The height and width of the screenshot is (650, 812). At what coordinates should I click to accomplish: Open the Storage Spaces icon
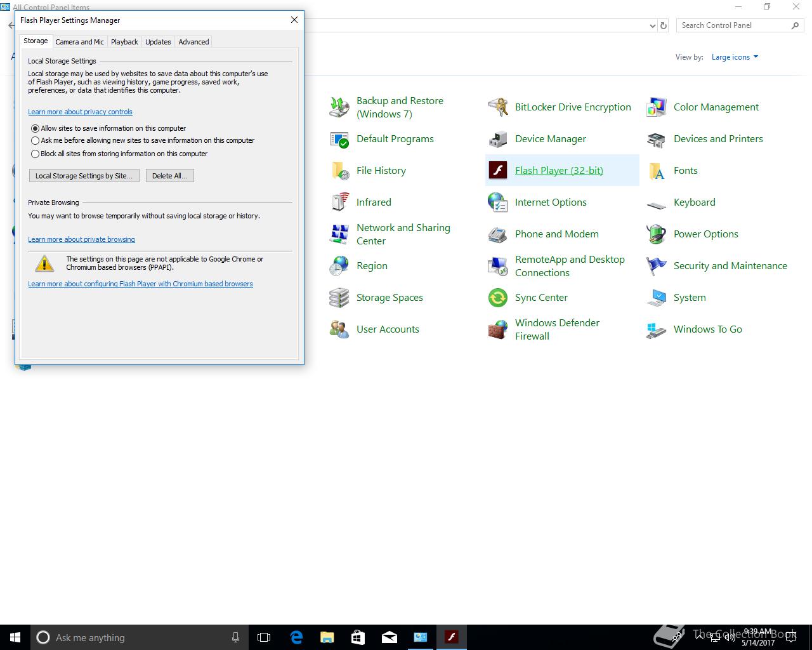(x=339, y=298)
